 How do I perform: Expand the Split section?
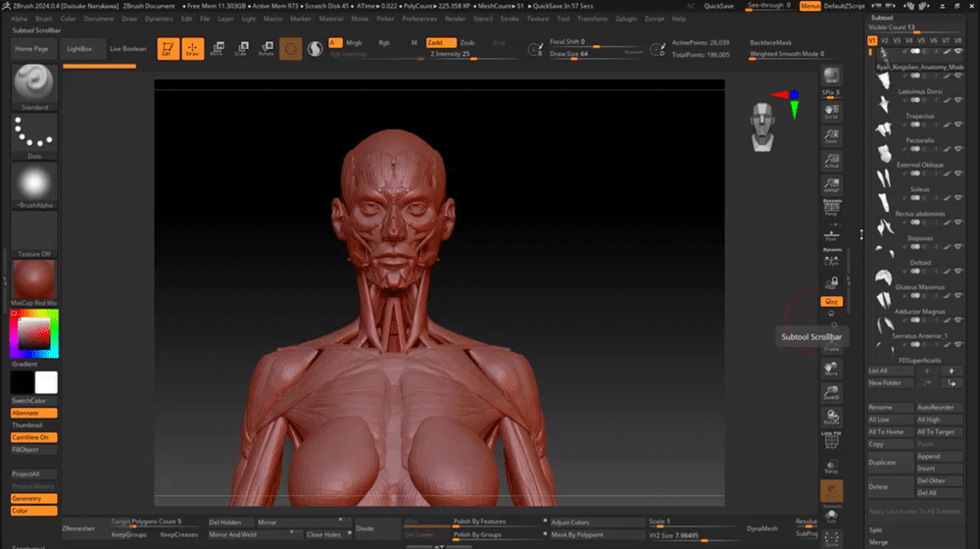875,529
